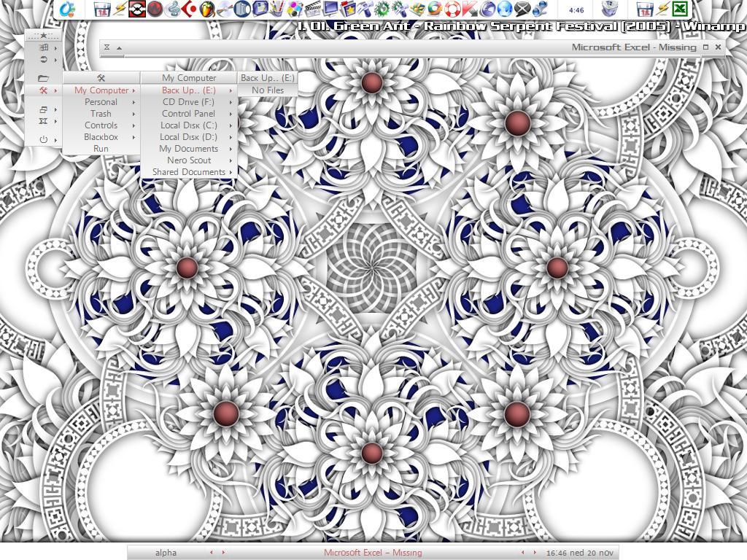Image resolution: width=747 pixels, height=560 pixels.
Task: Open the blue messenger buddies icon
Action: [x=540, y=9]
